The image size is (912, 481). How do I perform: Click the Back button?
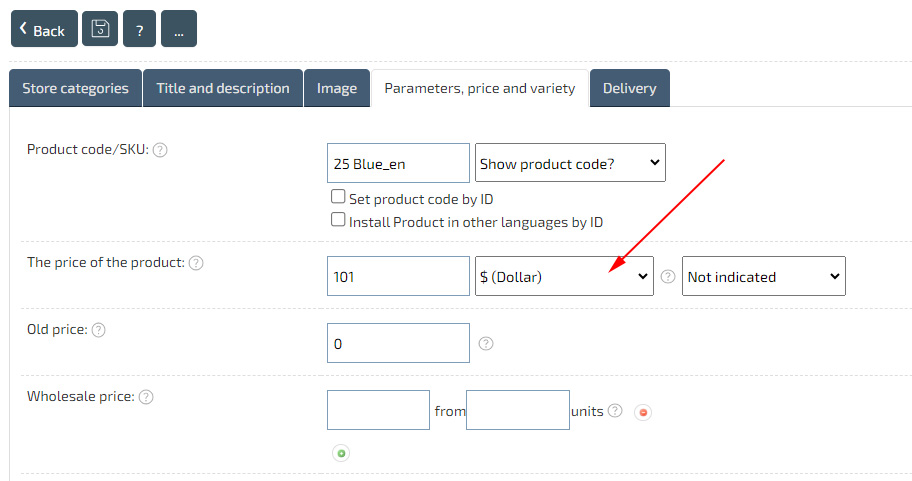(x=44, y=29)
